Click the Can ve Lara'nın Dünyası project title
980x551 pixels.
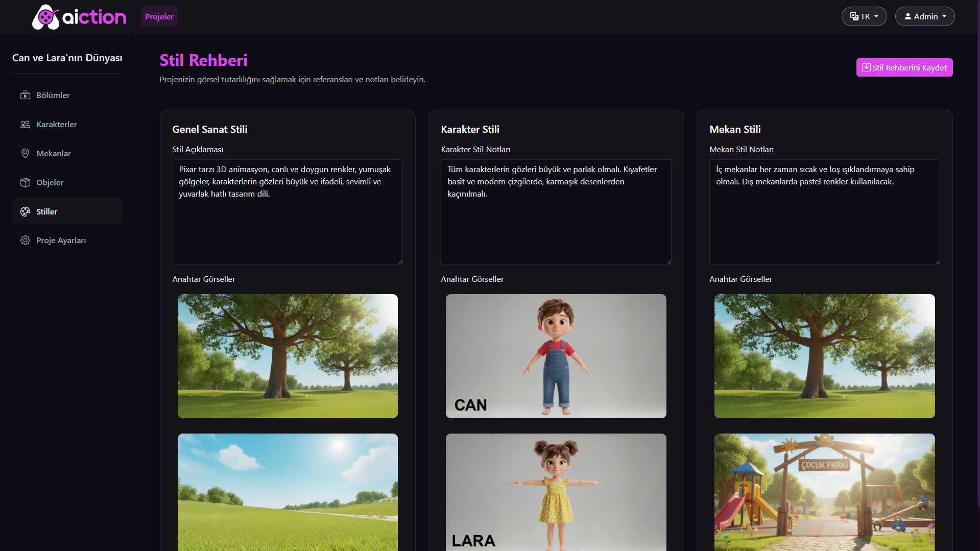(x=67, y=58)
